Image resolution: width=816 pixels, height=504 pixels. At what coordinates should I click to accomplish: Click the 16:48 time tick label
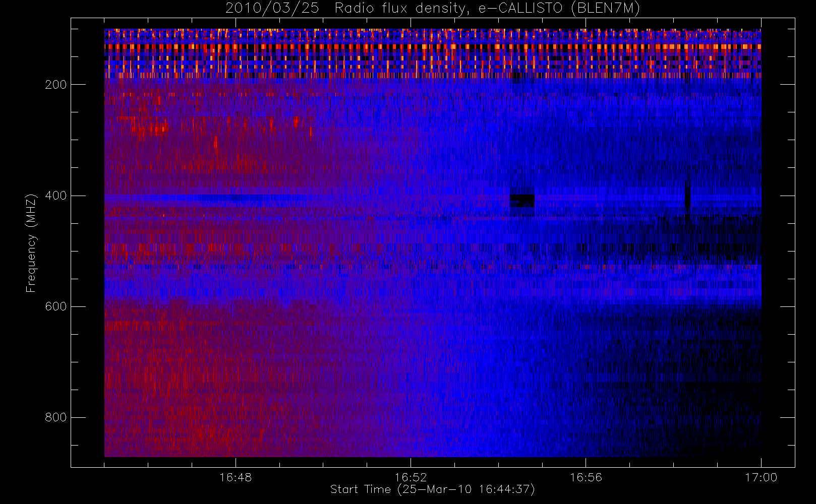click(236, 477)
